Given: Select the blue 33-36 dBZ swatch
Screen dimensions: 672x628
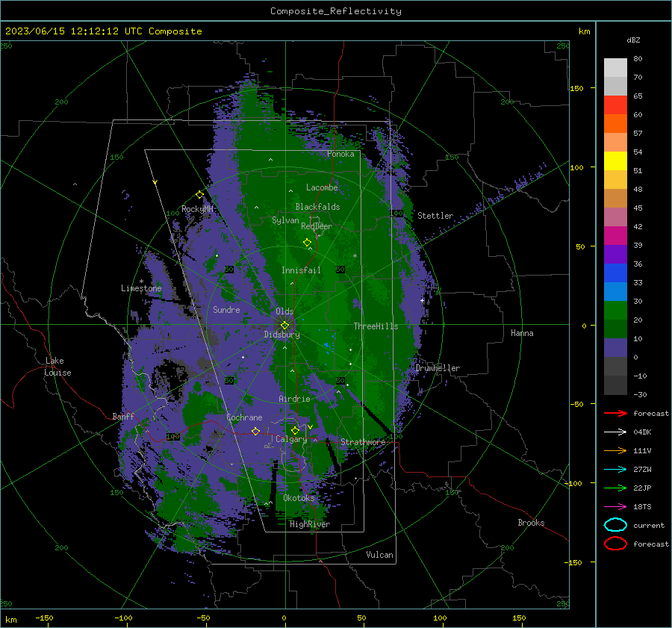Looking at the screenshot, I should 615,273.
